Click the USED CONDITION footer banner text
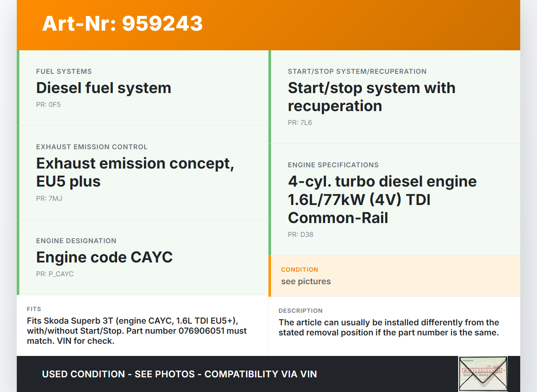The image size is (537, 392). pyautogui.click(x=179, y=374)
